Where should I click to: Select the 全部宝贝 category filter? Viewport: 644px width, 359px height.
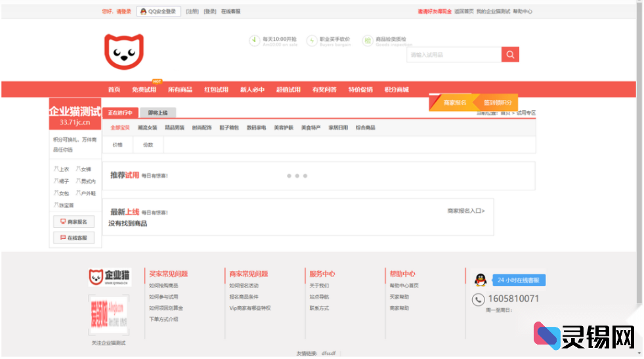(x=120, y=128)
